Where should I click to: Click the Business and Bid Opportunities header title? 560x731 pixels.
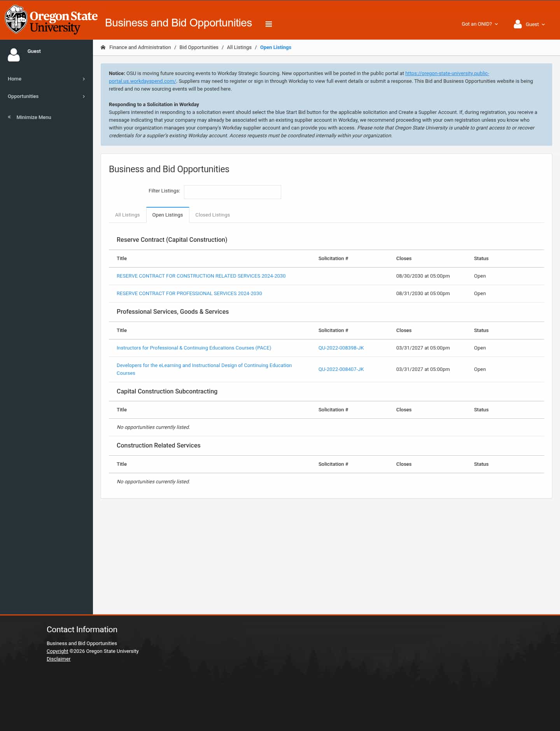[x=178, y=23]
